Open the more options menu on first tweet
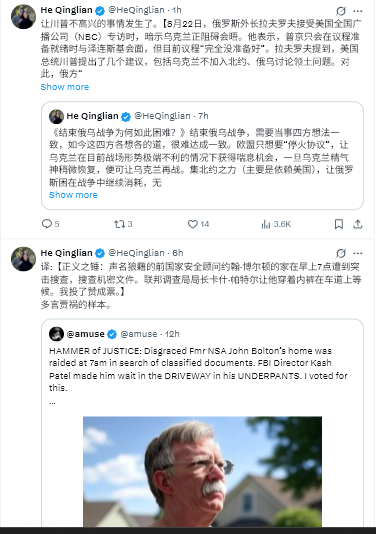The image size is (376, 534). point(358,11)
